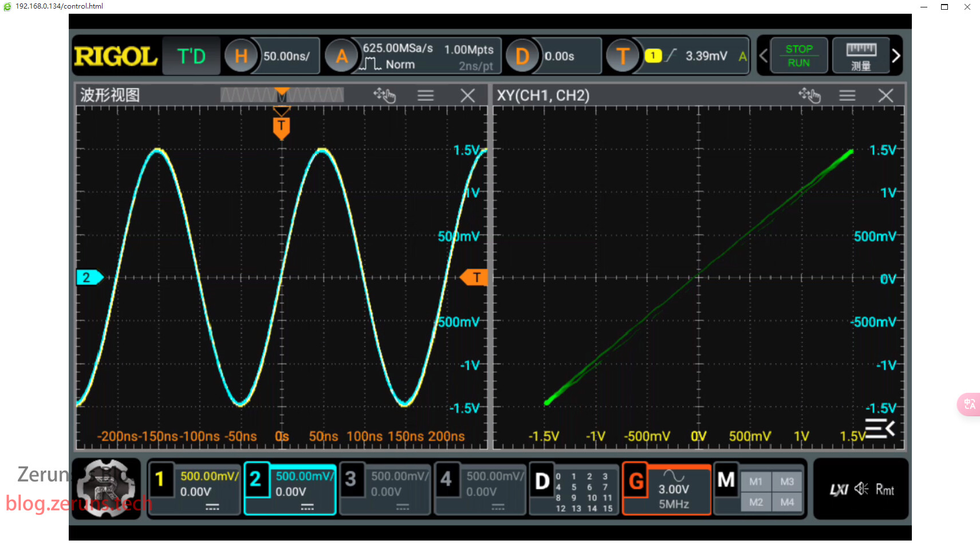Toggle channel 4 on or off
This screenshot has height=560, width=980.
tap(446, 479)
